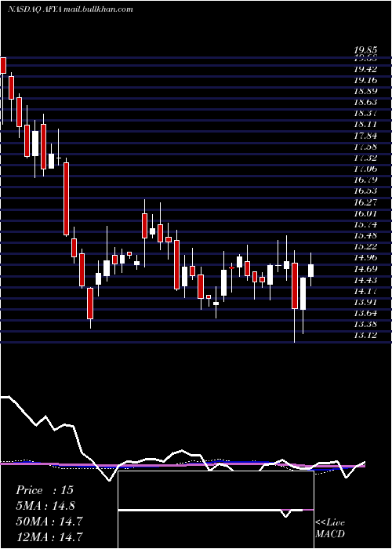Click the Price : 15 readout
The height and width of the screenshot is (549, 392).
click(45, 490)
